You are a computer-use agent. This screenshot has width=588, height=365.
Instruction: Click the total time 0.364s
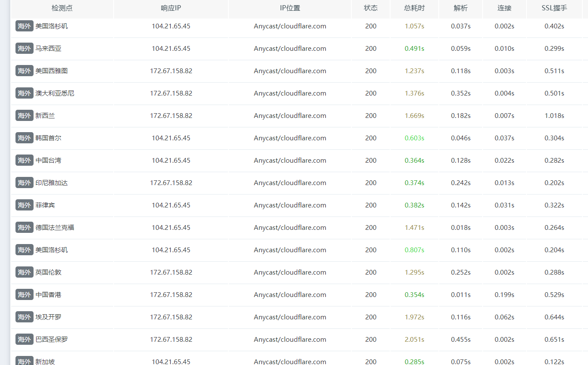tap(414, 161)
